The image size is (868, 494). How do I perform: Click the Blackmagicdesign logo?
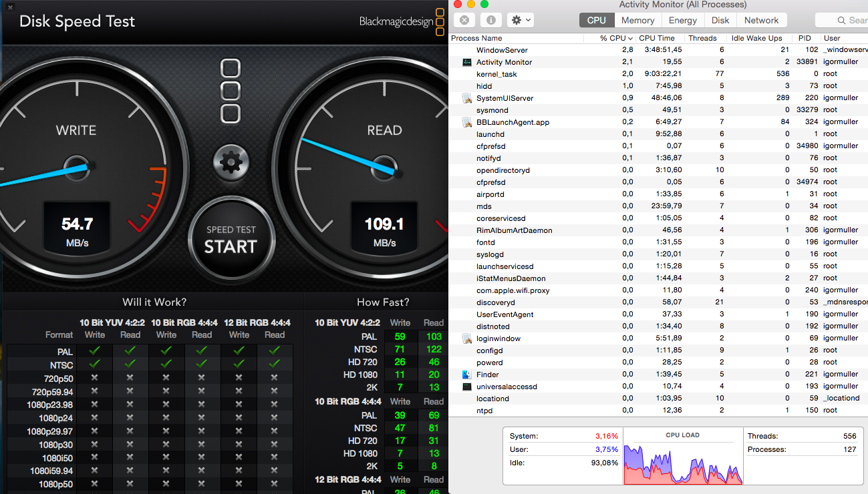[x=402, y=21]
